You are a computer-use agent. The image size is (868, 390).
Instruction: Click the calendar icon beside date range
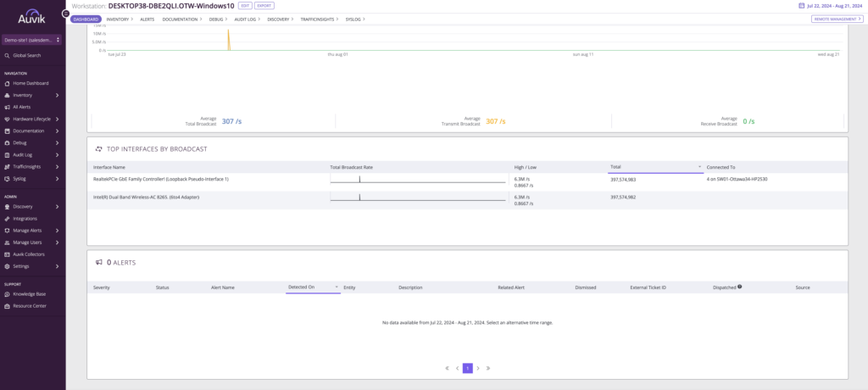(802, 6)
